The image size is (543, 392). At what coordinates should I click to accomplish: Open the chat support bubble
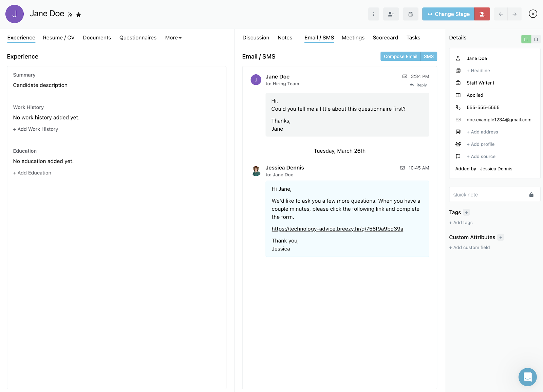coord(527,377)
